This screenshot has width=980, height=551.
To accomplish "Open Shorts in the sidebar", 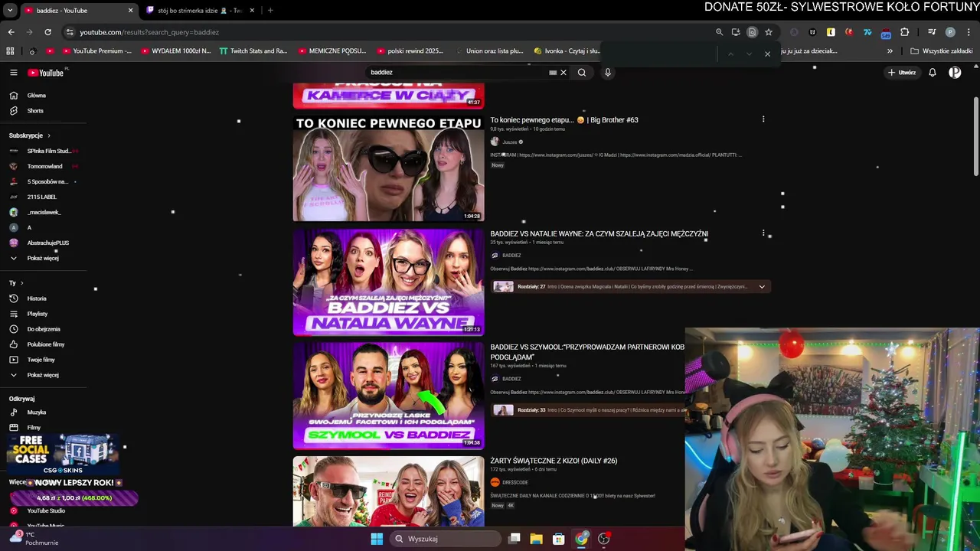I will tap(35, 111).
